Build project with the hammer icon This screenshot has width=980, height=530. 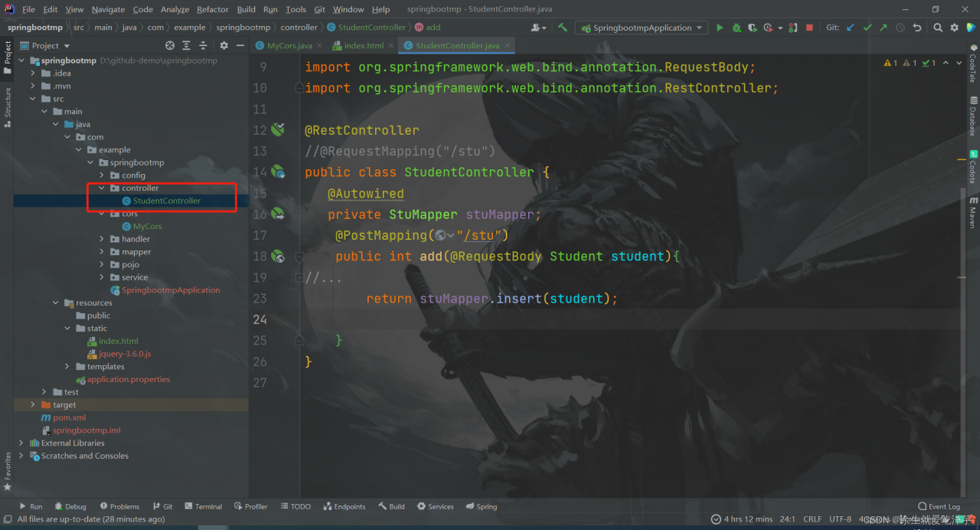coord(563,28)
